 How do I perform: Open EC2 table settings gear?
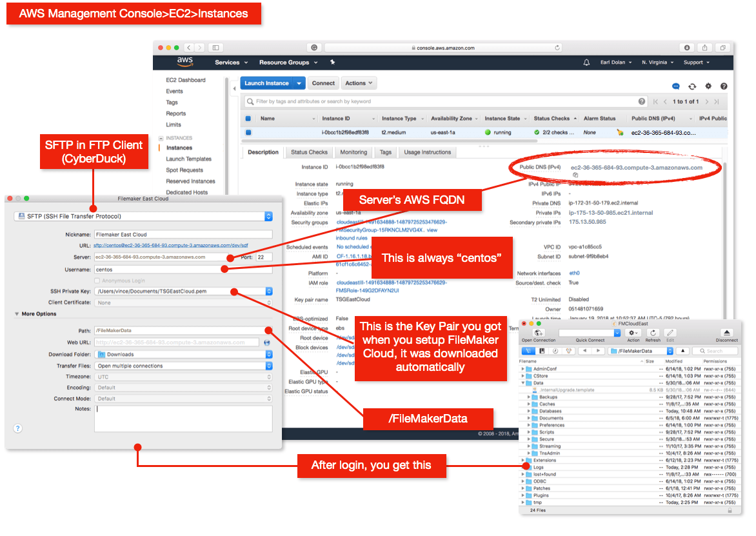(708, 86)
